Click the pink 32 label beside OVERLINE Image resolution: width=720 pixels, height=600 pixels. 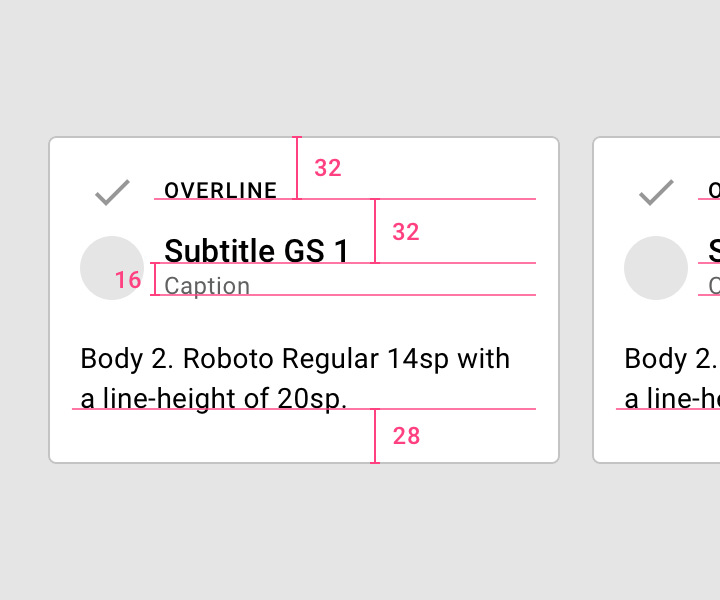tap(328, 168)
